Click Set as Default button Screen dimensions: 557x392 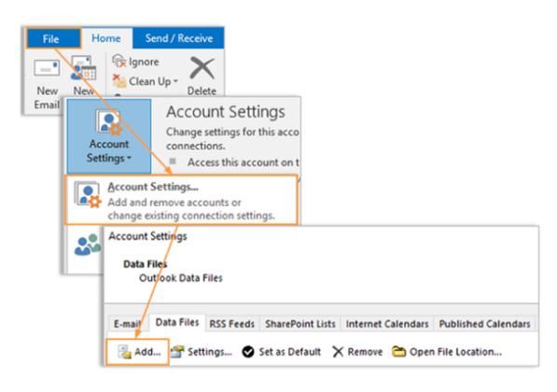point(282,352)
